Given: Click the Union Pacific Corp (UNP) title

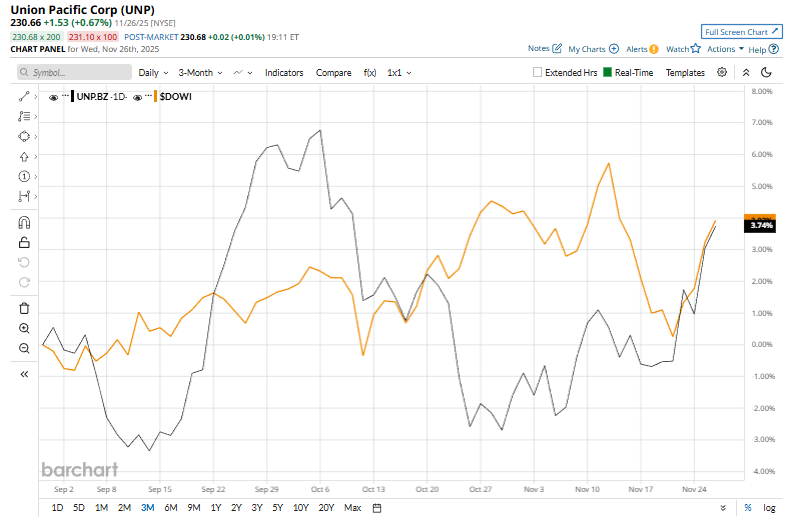Looking at the screenshot, I should pos(83,10).
